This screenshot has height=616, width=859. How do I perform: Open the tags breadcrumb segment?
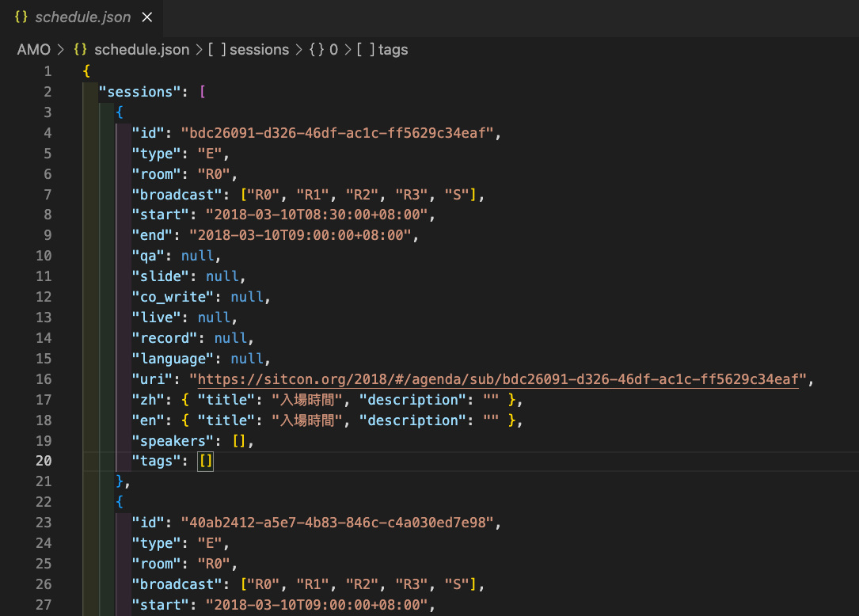coord(393,50)
